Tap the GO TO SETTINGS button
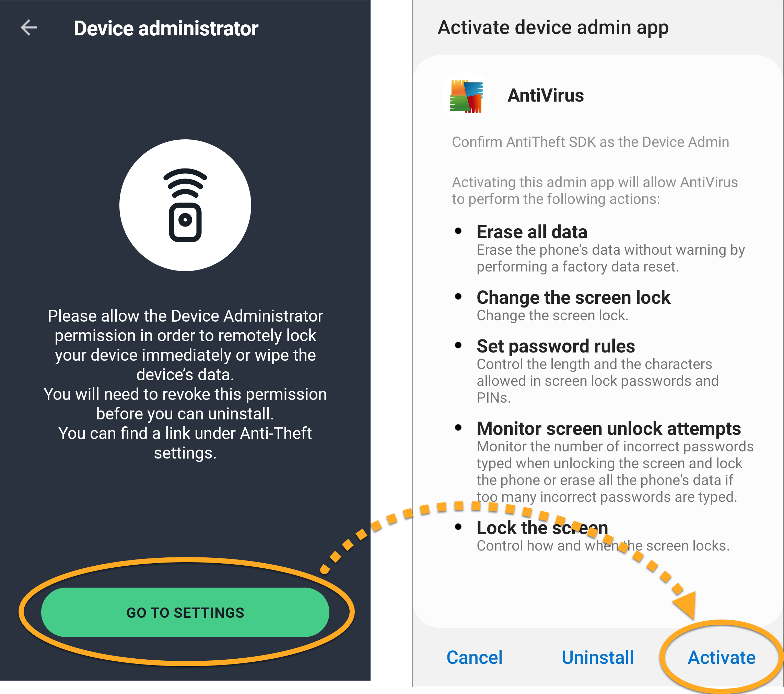 (x=185, y=612)
